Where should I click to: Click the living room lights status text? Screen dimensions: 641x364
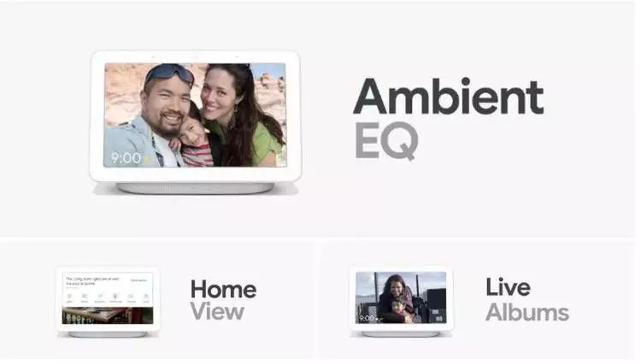coord(93,281)
